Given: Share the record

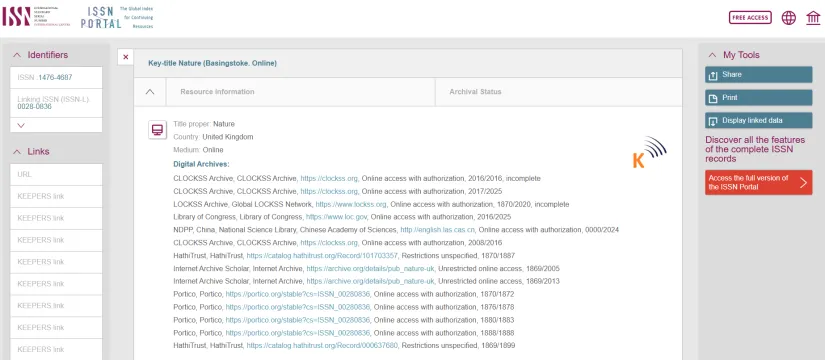Looking at the screenshot, I should point(758,75).
